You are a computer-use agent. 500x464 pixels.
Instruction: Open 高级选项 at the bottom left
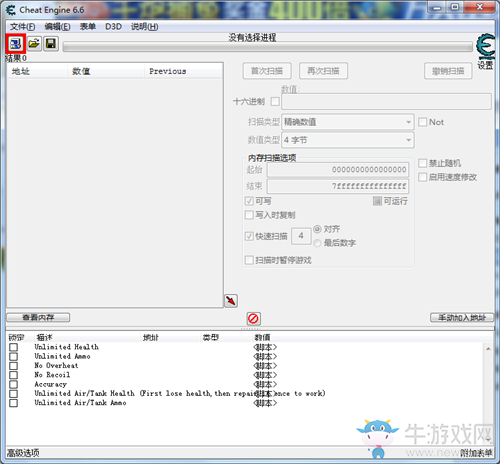23,453
